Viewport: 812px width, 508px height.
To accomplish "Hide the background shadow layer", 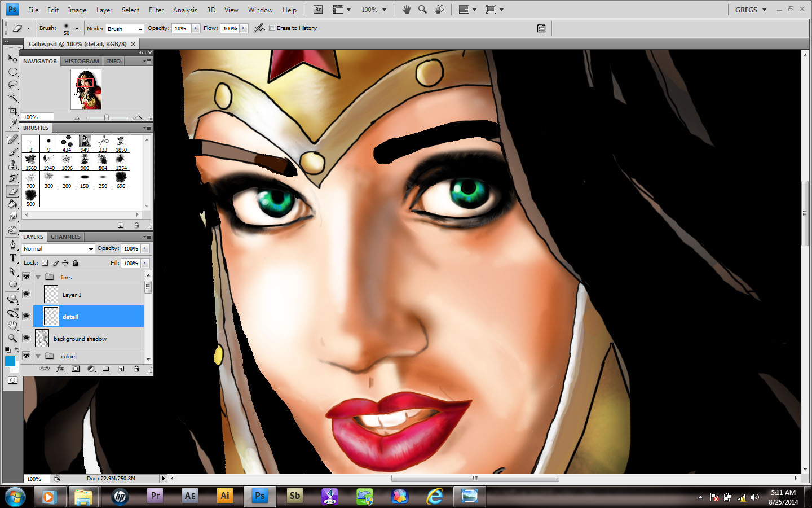I will point(26,338).
